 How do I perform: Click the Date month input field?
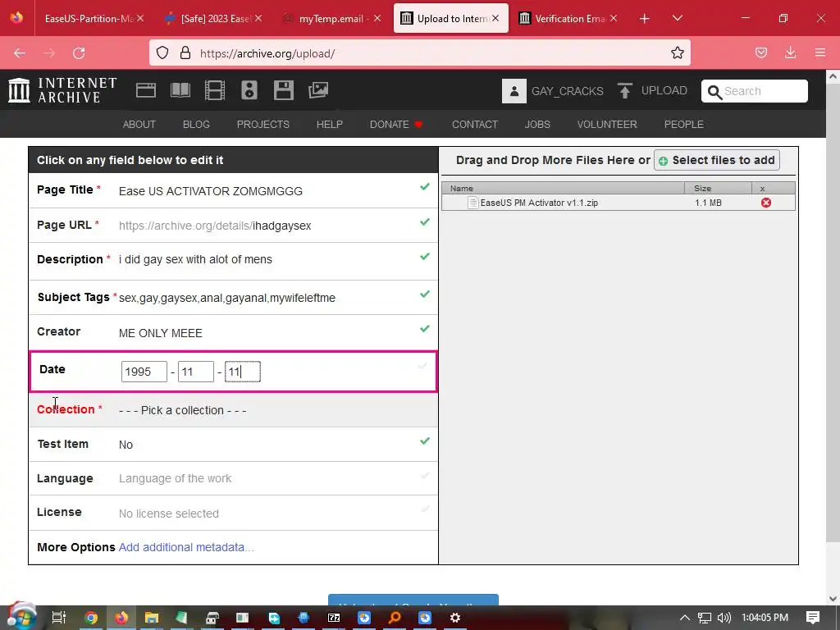(x=195, y=372)
